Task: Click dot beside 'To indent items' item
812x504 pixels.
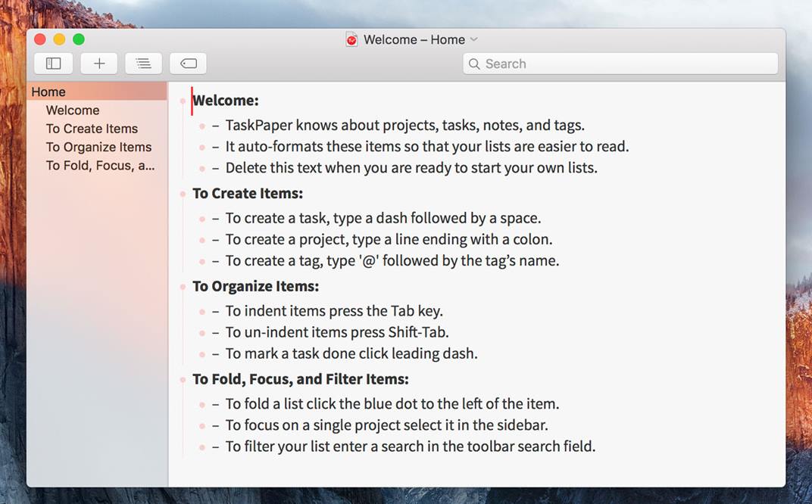Action: click(202, 312)
